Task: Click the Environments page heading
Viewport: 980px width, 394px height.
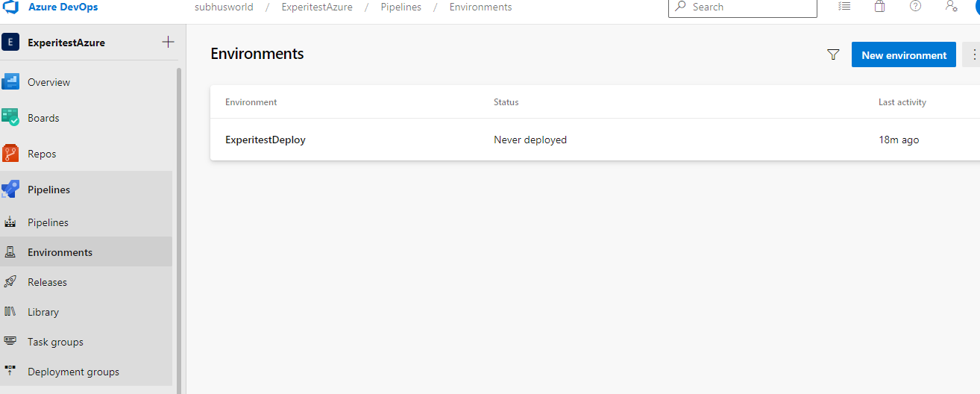Action: point(257,54)
